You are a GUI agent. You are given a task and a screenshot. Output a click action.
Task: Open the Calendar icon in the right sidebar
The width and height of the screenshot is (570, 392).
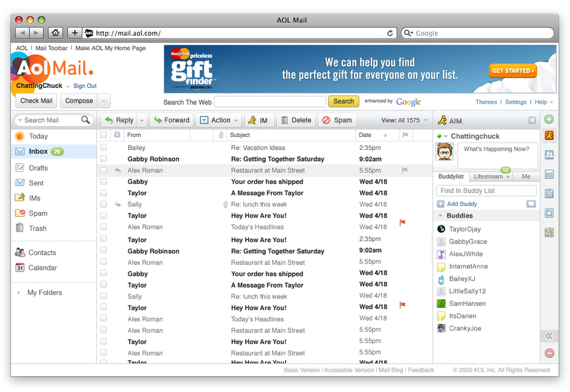549,174
